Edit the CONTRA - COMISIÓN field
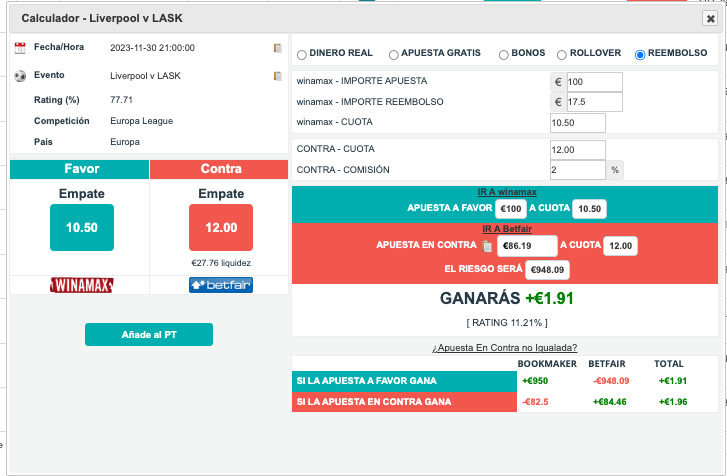Image resolution: width=727 pixels, height=476 pixels. (x=578, y=170)
